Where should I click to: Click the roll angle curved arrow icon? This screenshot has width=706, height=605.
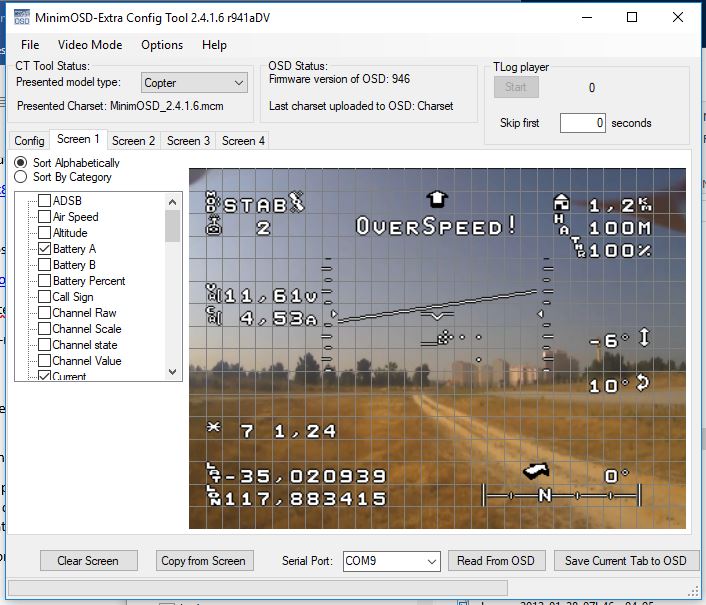click(x=643, y=383)
